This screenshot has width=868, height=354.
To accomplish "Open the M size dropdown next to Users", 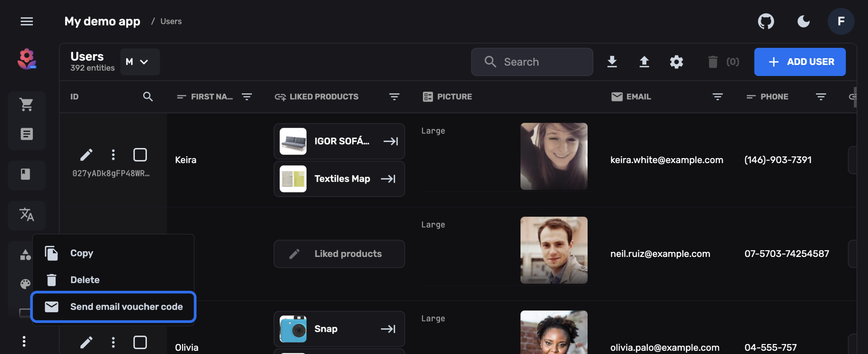I will [x=140, y=61].
